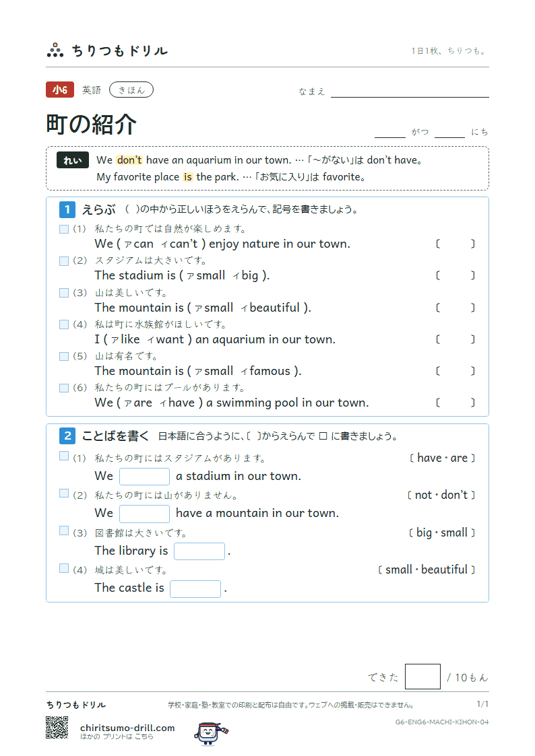Check the box for the aquarium question (4)

tap(64, 324)
